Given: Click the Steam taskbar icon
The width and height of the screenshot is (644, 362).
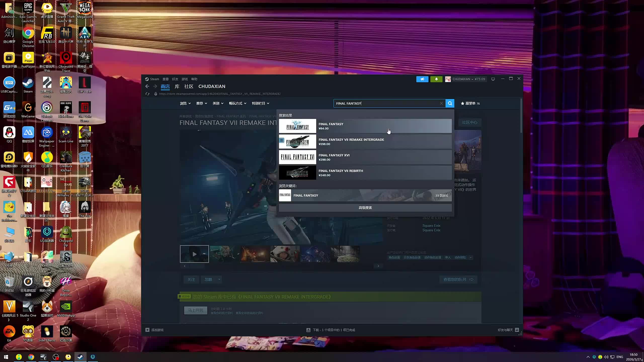Looking at the screenshot, I should 80,357.
